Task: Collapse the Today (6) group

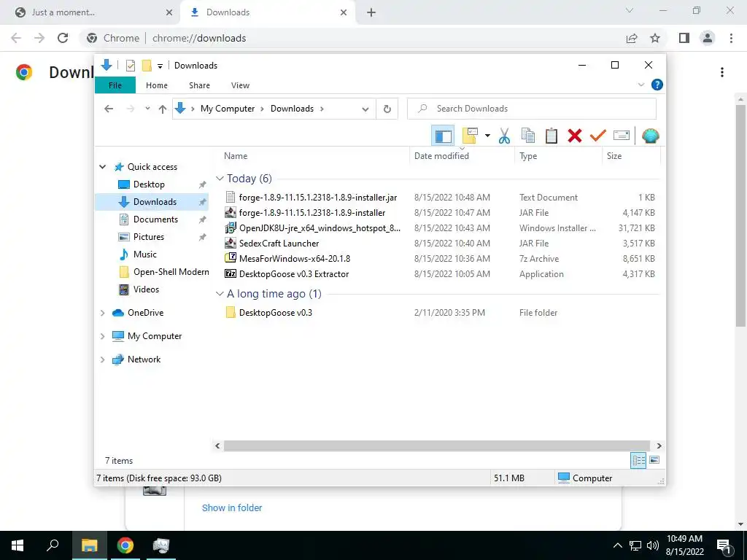Action: pyautogui.click(x=220, y=179)
